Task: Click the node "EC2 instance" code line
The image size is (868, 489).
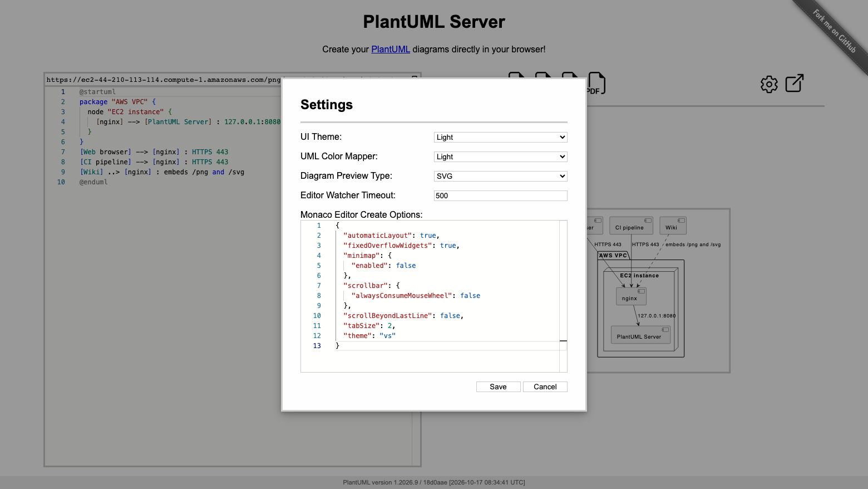Action: [130, 112]
